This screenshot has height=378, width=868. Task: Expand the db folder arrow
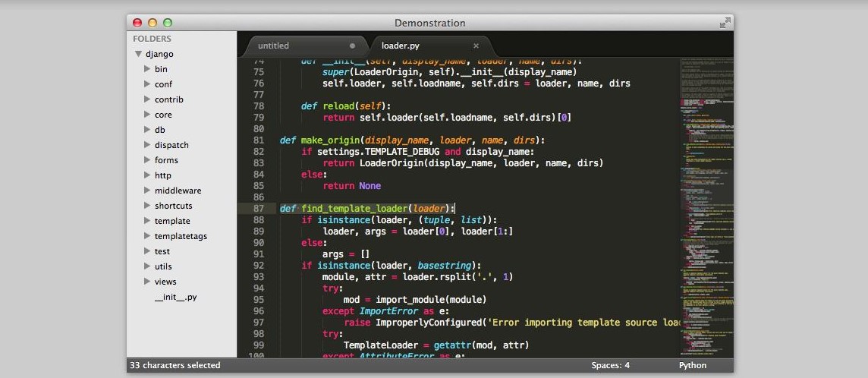click(147, 130)
